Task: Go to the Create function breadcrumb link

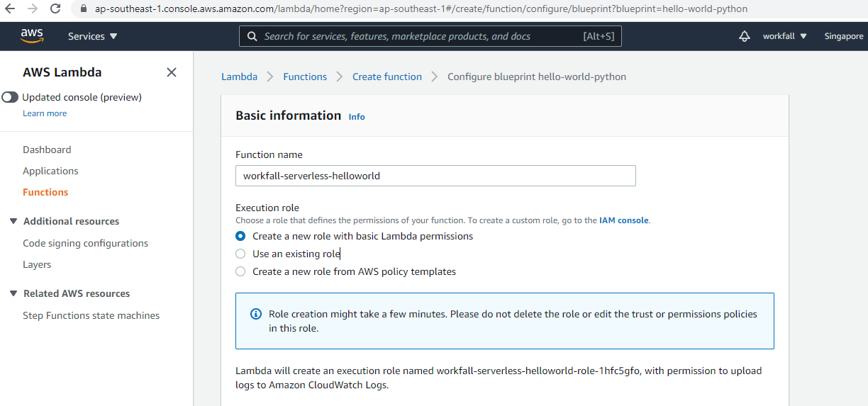Action: click(387, 77)
